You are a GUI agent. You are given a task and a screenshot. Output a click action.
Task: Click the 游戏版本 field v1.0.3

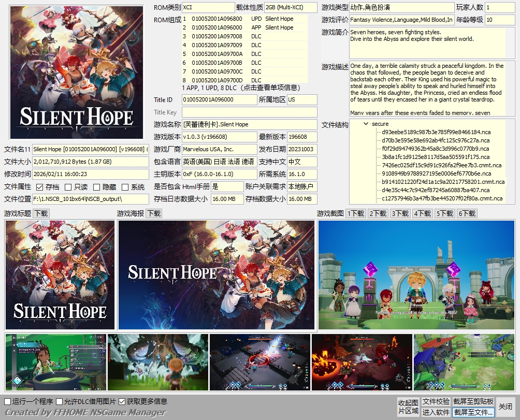pos(219,137)
